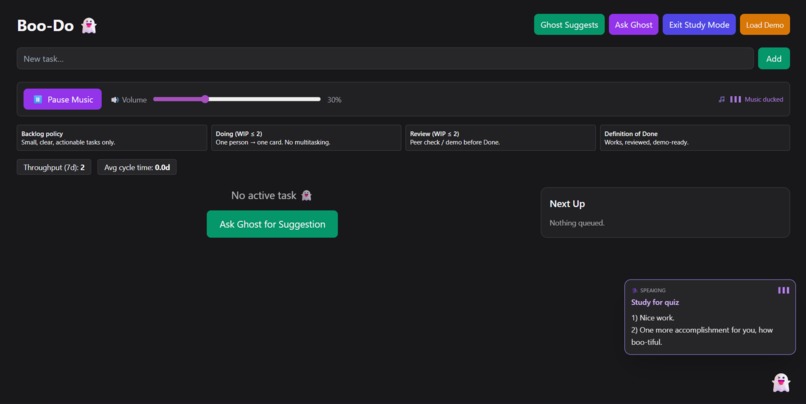Viewport: 806px width, 404px height.
Task: Click the Avg cycle time stat chip
Action: (137, 167)
